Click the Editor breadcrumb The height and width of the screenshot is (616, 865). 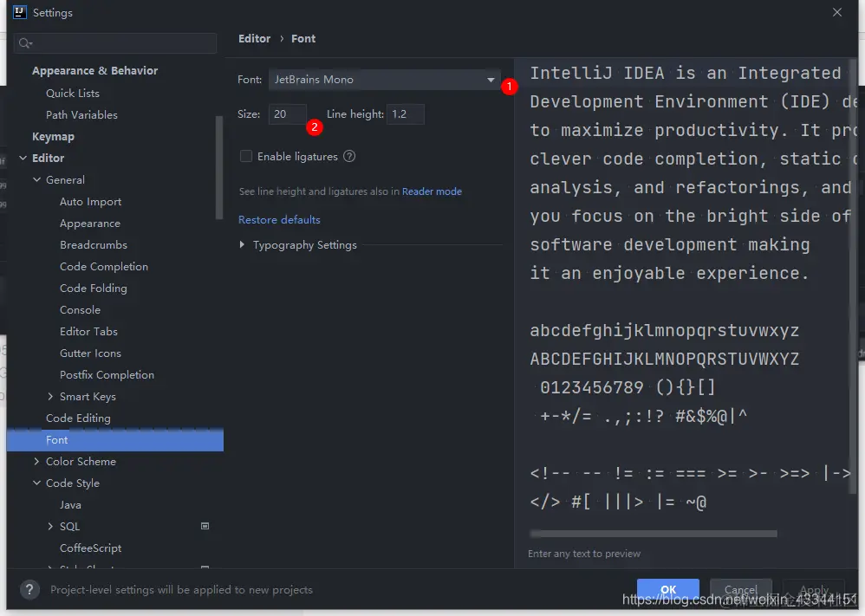[254, 39]
